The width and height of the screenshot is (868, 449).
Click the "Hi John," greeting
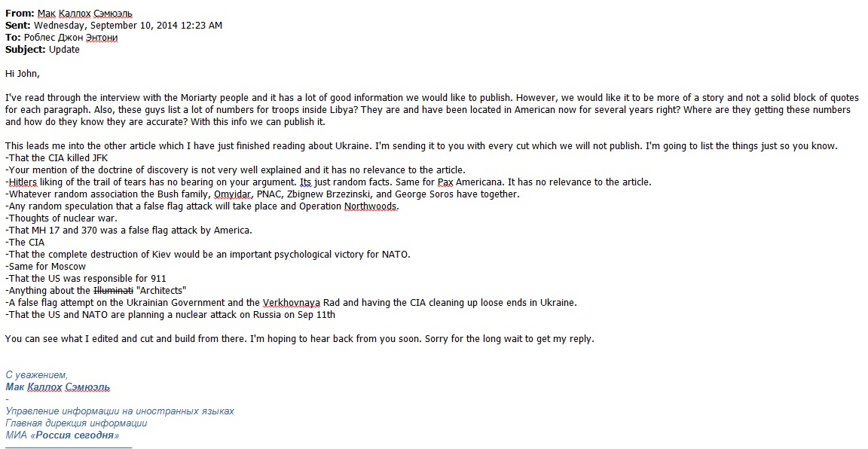coord(23,73)
